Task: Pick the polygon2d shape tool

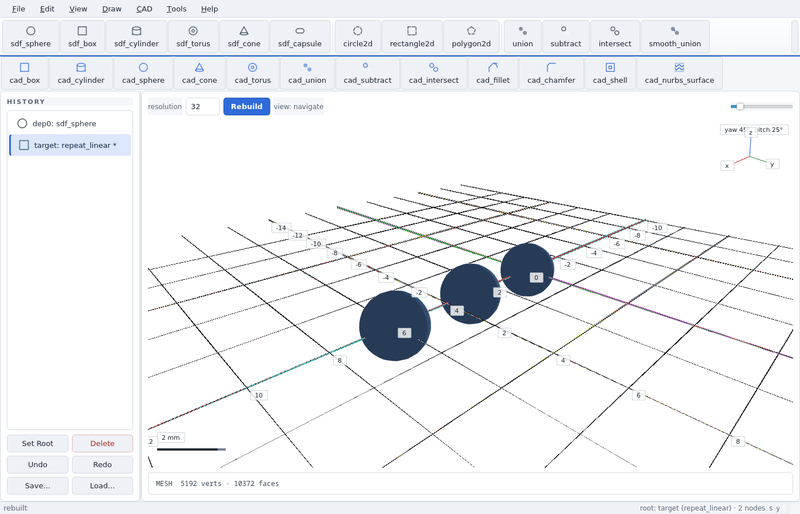Action: [x=471, y=37]
